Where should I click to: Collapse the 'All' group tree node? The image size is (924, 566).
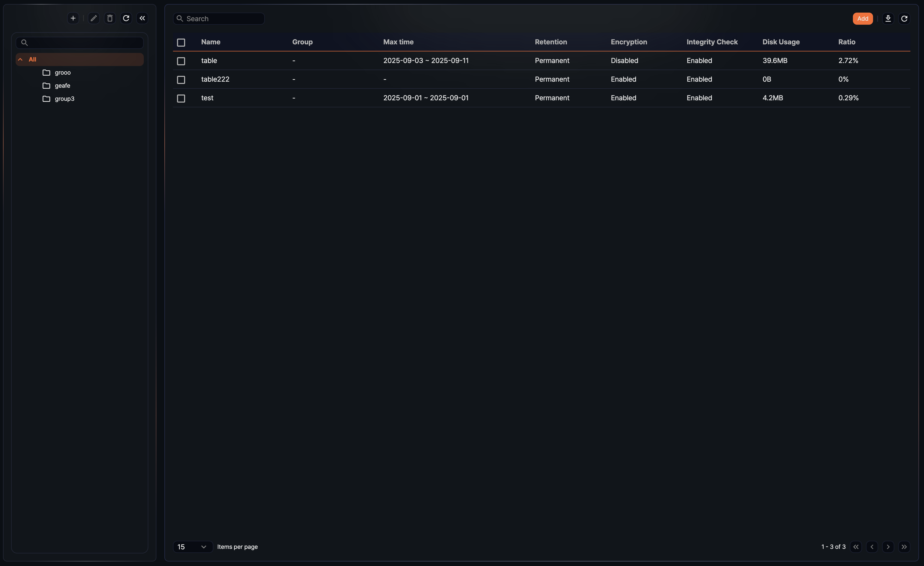tap(20, 59)
